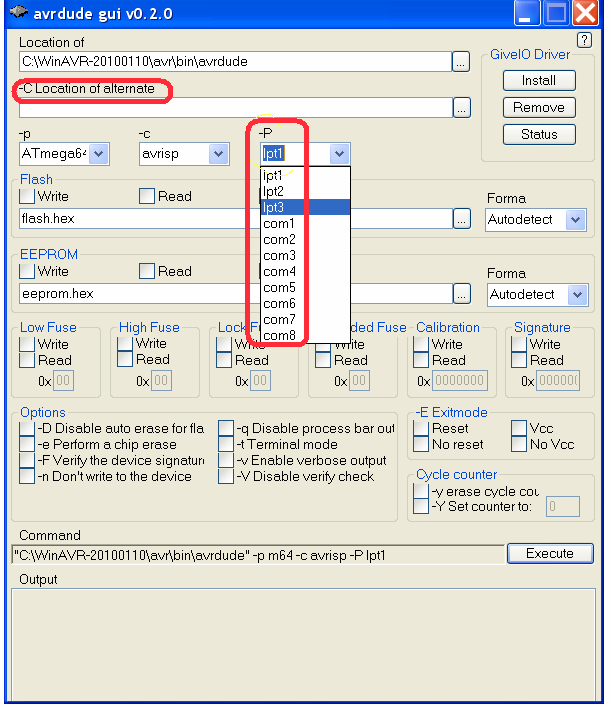
Task: Browse for eeprom.hex file
Action: (461, 294)
